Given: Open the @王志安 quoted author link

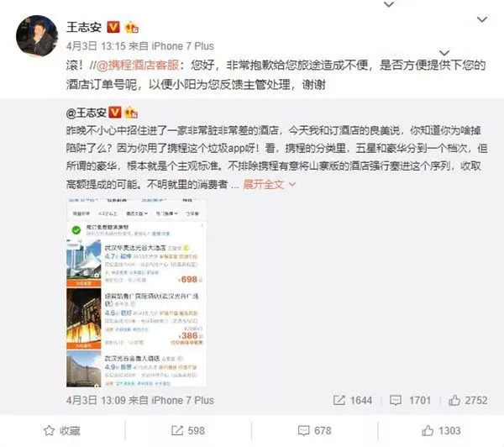Looking at the screenshot, I should click(87, 113).
